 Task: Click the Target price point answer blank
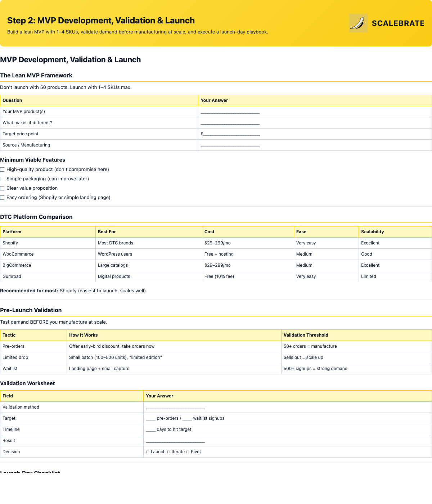[231, 134]
